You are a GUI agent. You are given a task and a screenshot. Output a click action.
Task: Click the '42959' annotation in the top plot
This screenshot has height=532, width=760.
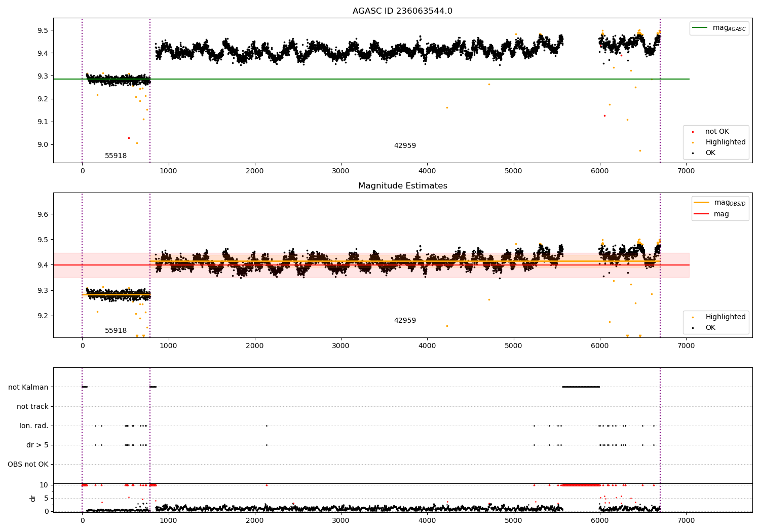(x=405, y=146)
